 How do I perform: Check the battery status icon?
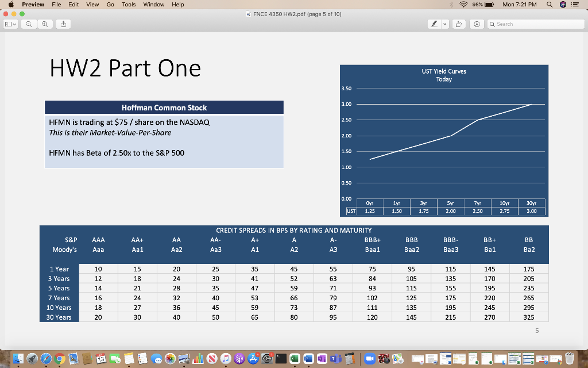[x=489, y=5]
